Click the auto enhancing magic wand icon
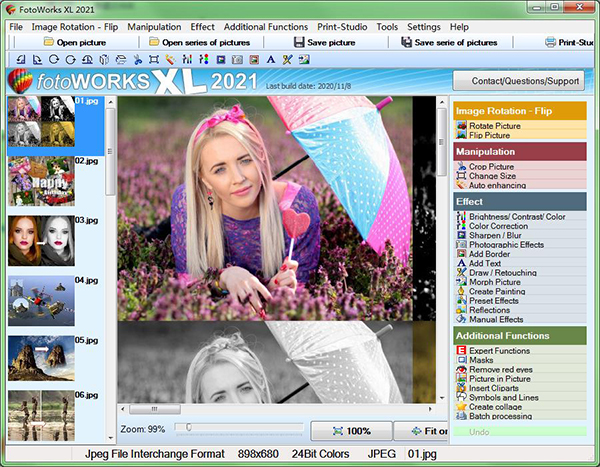The height and width of the screenshot is (467, 600). (170, 59)
